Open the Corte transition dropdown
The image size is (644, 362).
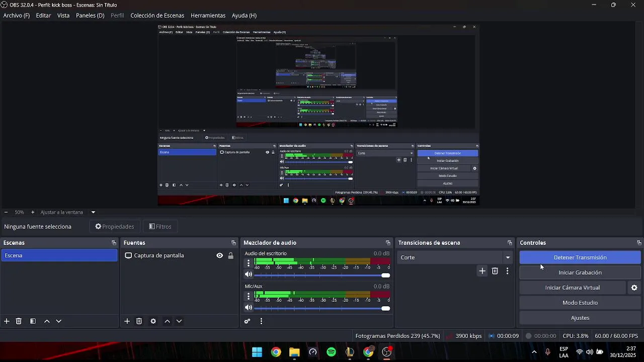pyautogui.click(x=455, y=257)
